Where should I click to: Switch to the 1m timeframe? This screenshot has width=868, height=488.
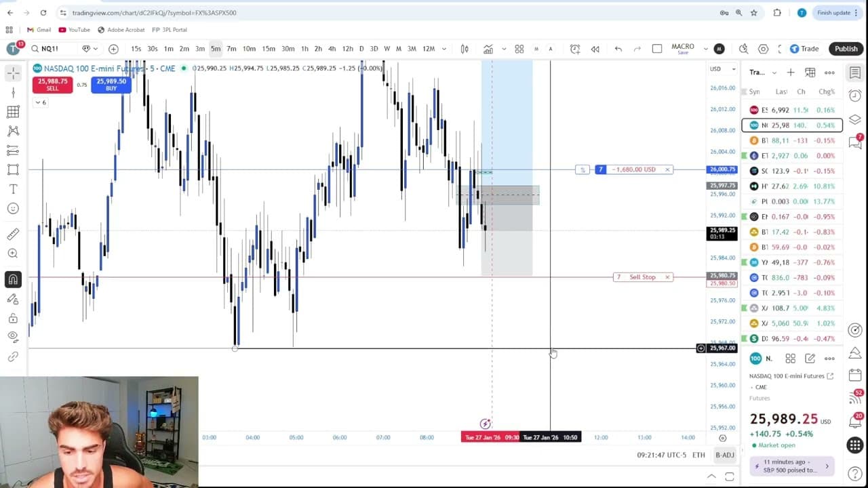(168, 49)
